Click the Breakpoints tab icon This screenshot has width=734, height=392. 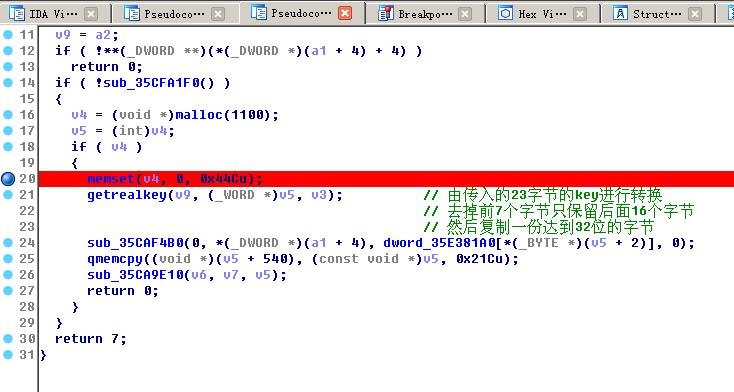385,14
